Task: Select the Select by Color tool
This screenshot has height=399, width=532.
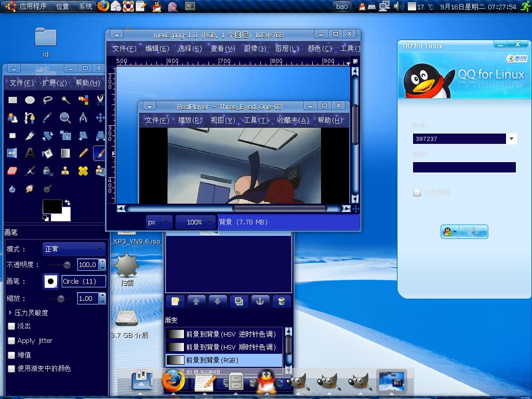Action: tap(83, 100)
